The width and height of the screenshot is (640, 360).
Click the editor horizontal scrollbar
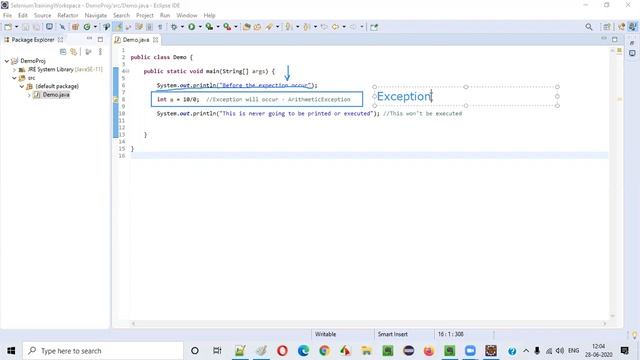click(x=369, y=324)
